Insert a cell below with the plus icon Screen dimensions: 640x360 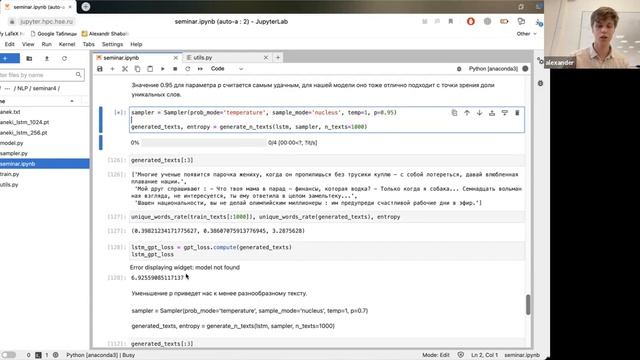(112, 69)
